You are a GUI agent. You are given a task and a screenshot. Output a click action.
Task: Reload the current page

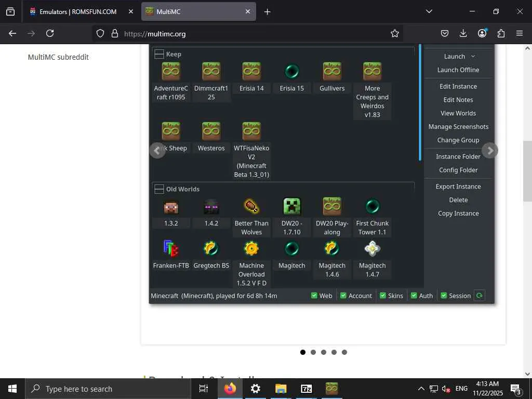click(x=50, y=33)
